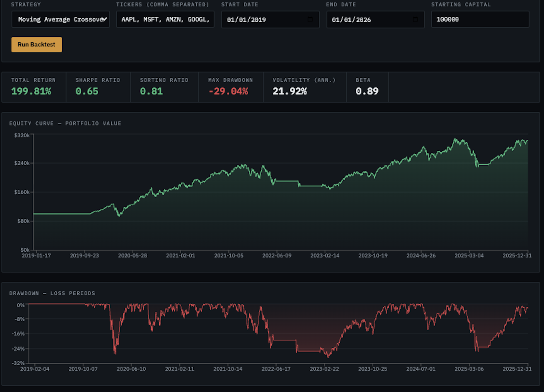Click the $160k equity axis label
Image resolution: width=544 pixels, height=392 pixels.
(22, 192)
